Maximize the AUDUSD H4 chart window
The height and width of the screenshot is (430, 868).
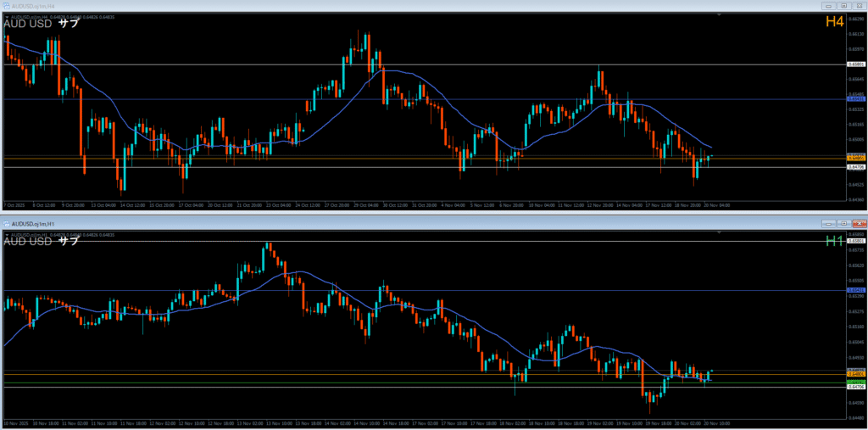point(843,6)
